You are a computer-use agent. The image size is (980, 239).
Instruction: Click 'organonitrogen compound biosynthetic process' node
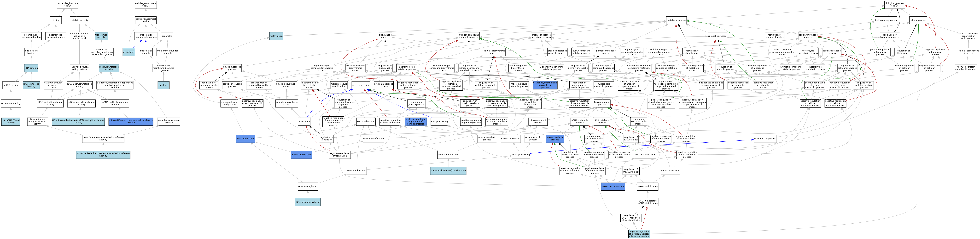[259, 85]
